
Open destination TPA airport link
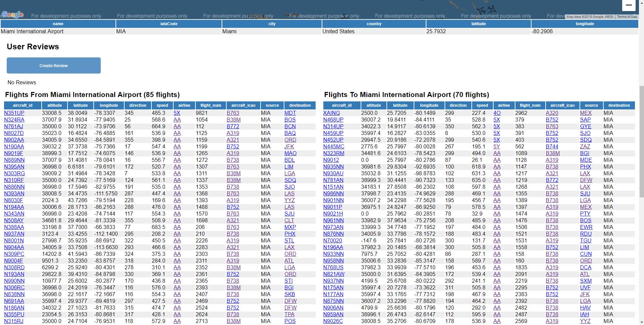tap(289, 315)
